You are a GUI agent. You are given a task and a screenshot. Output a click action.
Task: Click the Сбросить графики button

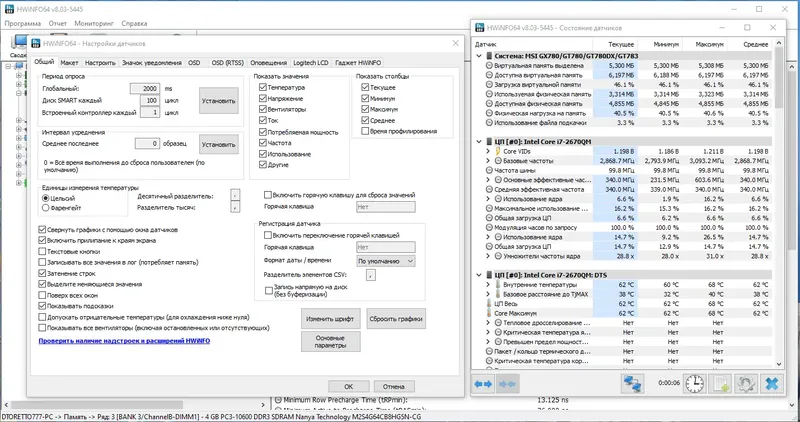pos(396,319)
